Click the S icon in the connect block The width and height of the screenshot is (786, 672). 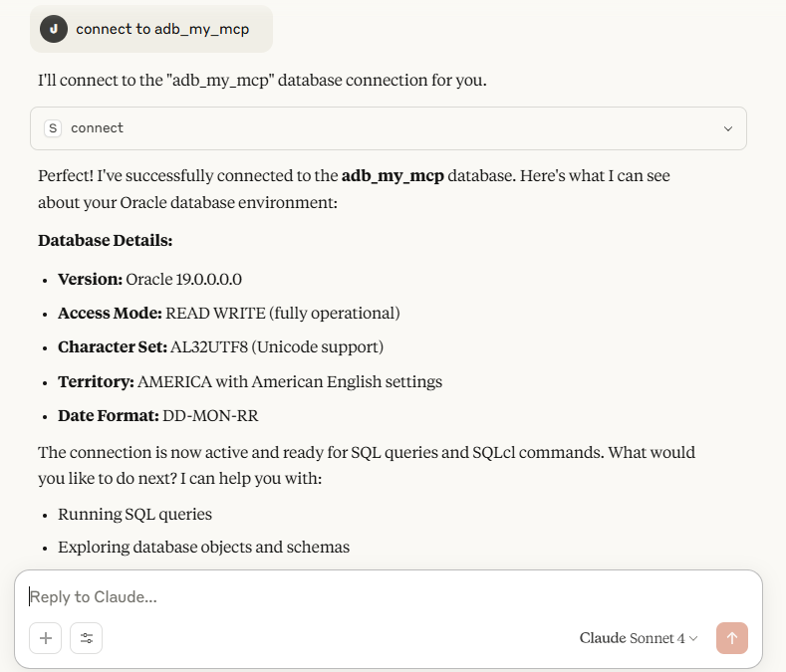click(53, 128)
